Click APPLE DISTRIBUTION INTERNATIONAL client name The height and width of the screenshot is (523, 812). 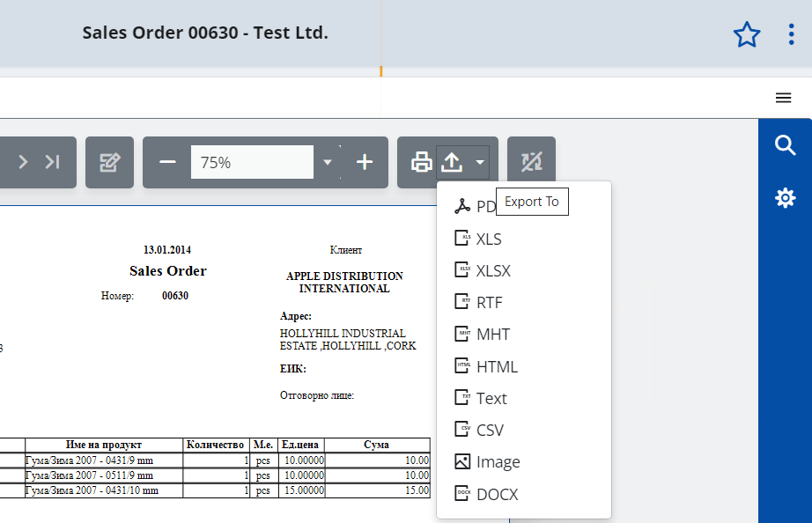click(x=344, y=283)
